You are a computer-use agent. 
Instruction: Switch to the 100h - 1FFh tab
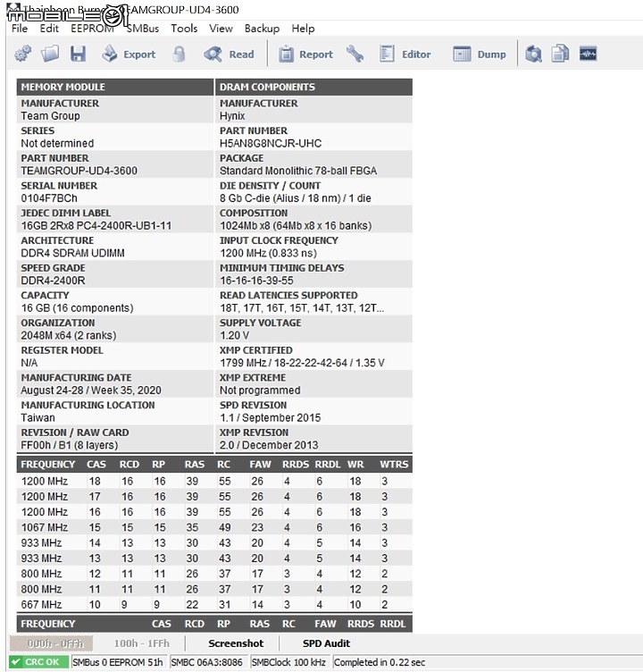142,643
